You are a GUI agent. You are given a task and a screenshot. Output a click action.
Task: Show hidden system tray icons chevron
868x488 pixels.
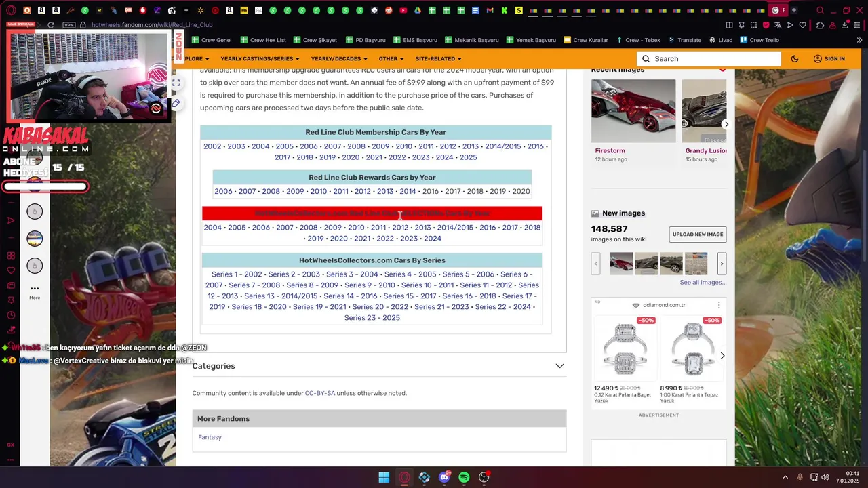[x=785, y=478]
